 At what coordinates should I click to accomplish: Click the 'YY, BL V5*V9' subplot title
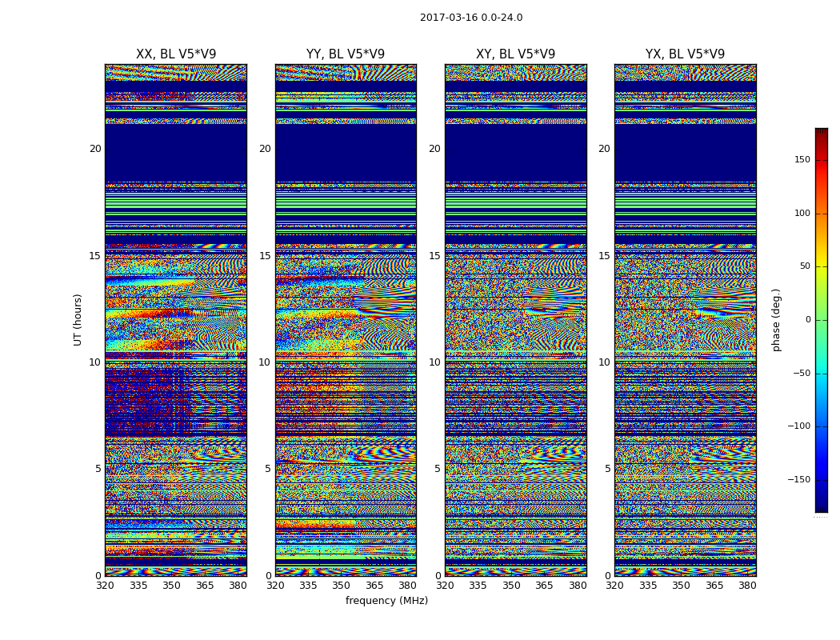pyautogui.click(x=346, y=54)
